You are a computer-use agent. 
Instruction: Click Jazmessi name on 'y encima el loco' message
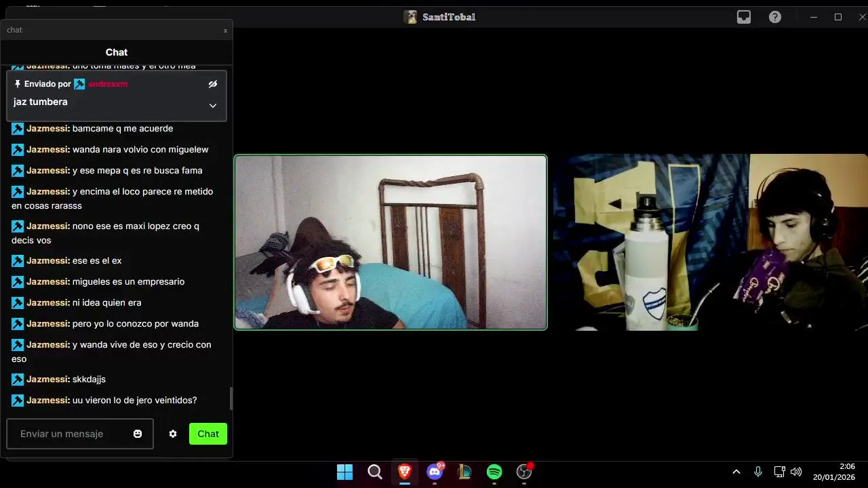(48, 192)
